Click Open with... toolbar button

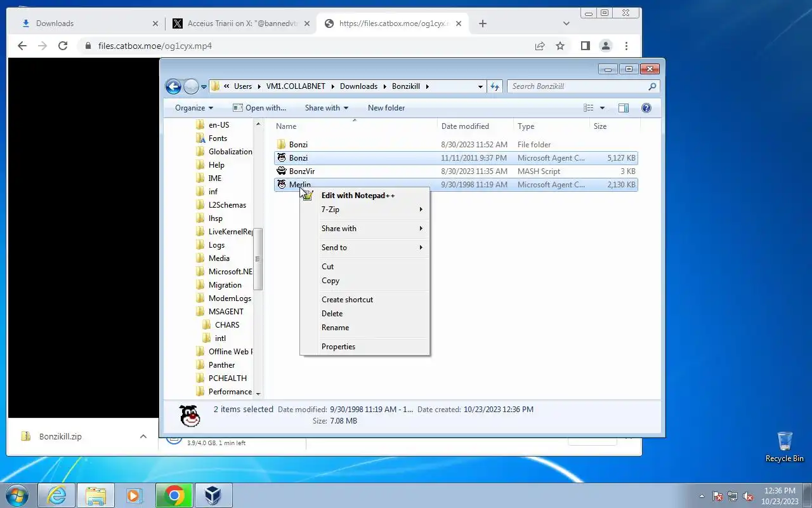[259, 108]
